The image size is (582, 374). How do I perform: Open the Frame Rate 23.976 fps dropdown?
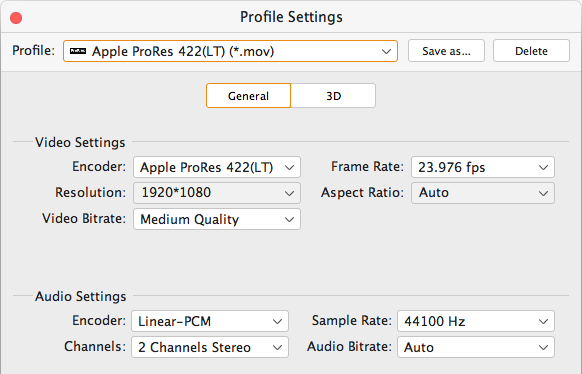(x=483, y=167)
